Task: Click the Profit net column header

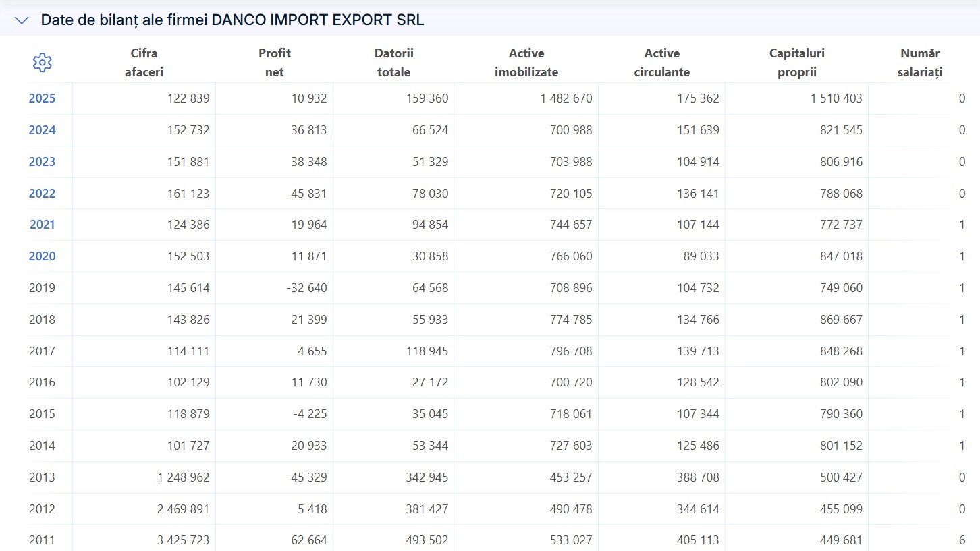Action: [x=275, y=63]
